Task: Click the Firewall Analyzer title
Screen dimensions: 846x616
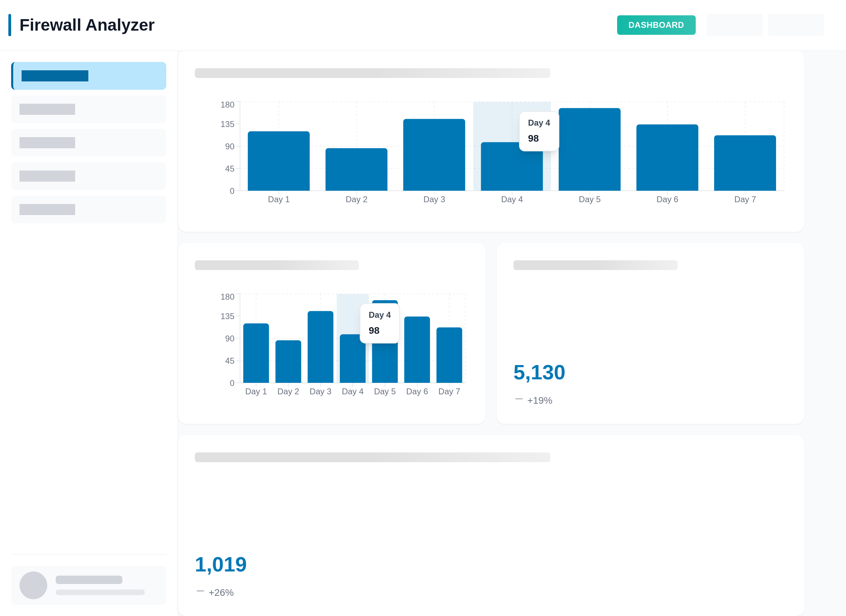Action: click(x=87, y=25)
